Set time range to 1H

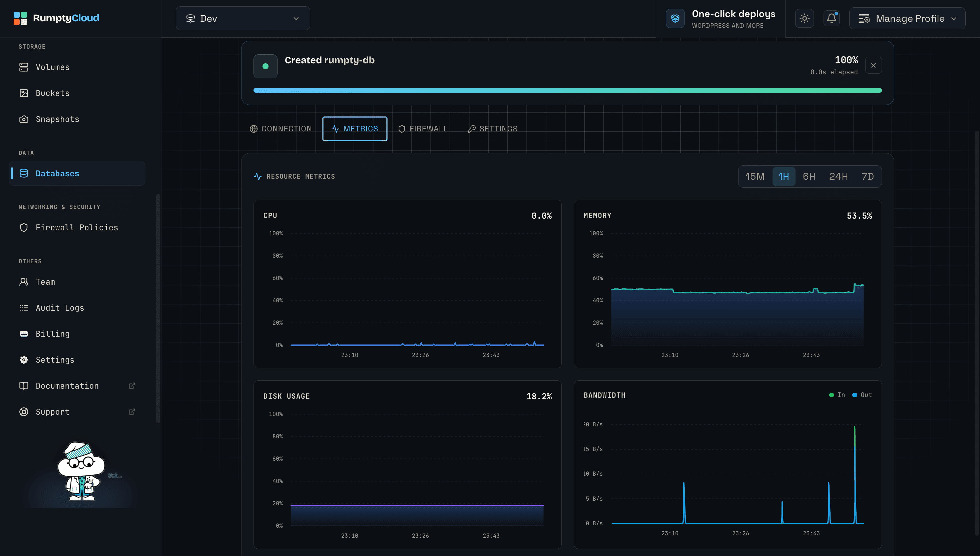784,176
